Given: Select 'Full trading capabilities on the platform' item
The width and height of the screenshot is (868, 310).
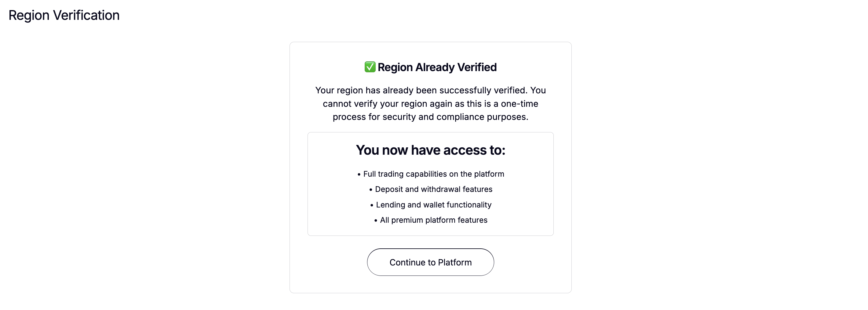Looking at the screenshot, I should [x=433, y=174].
